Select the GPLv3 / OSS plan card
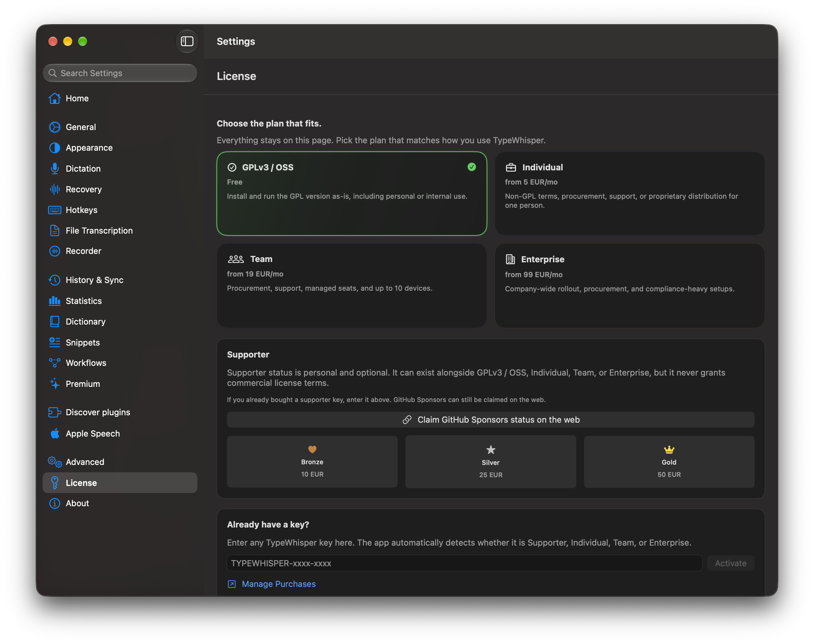The image size is (814, 644). point(352,194)
